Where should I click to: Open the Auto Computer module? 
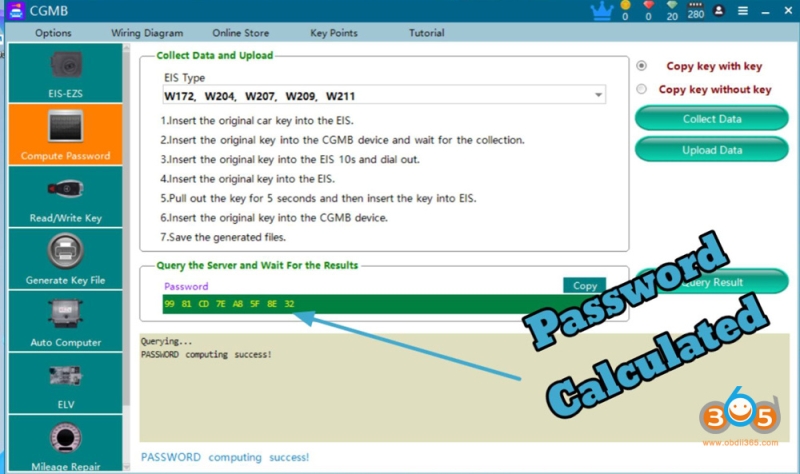[65, 321]
